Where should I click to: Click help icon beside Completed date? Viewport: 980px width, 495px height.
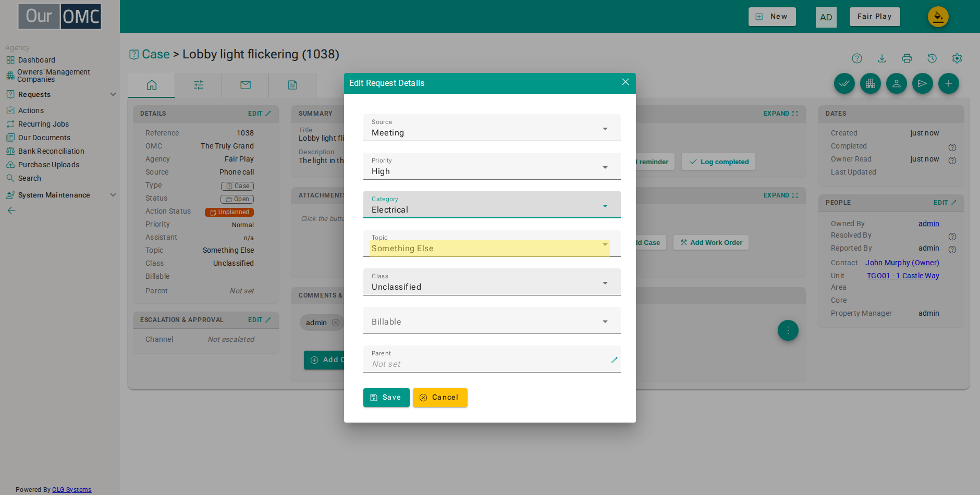coord(952,147)
